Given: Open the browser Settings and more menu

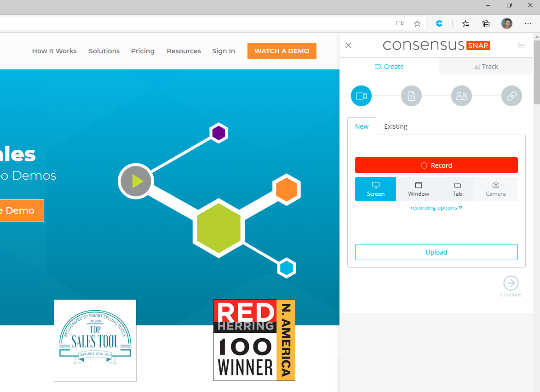Looking at the screenshot, I should 528,23.
